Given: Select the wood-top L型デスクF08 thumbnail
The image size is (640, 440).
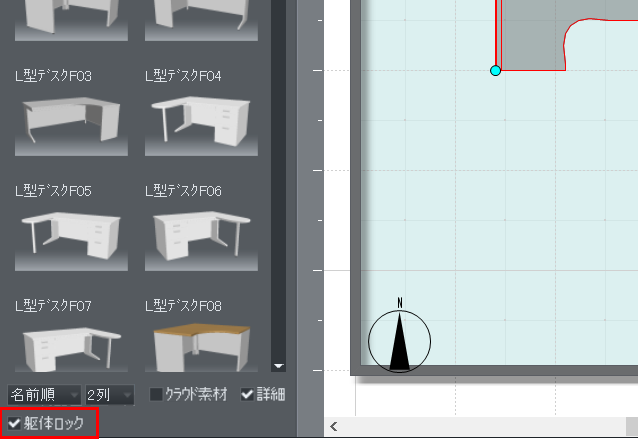Looking at the screenshot, I should point(201,345).
